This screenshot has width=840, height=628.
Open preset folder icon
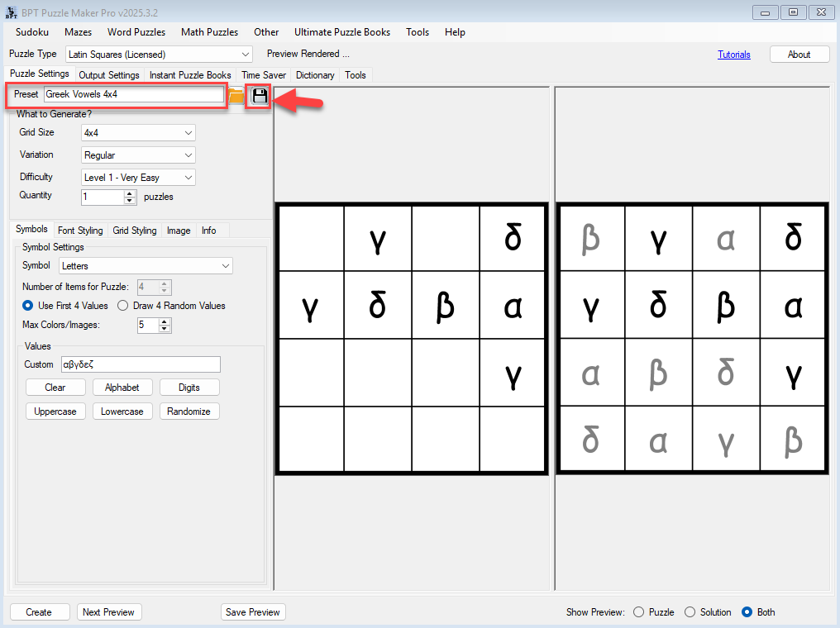coord(236,96)
